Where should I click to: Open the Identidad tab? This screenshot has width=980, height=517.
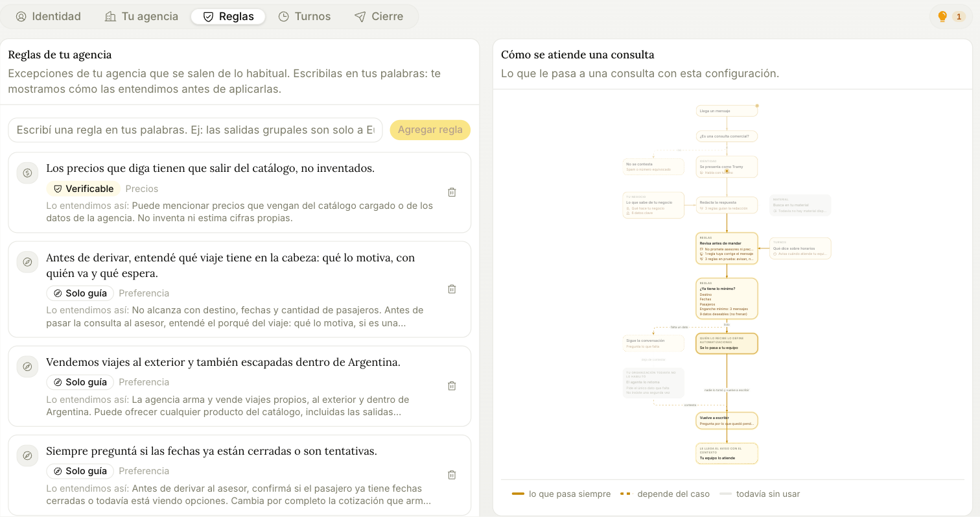pyautogui.click(x=48, y=16)
